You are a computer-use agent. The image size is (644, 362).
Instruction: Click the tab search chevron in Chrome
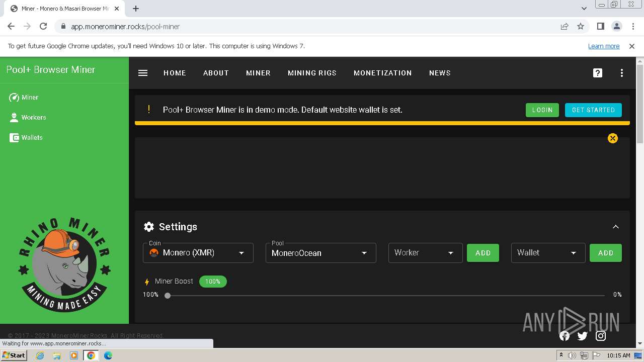pyautogui.click(x=584, y=9)
